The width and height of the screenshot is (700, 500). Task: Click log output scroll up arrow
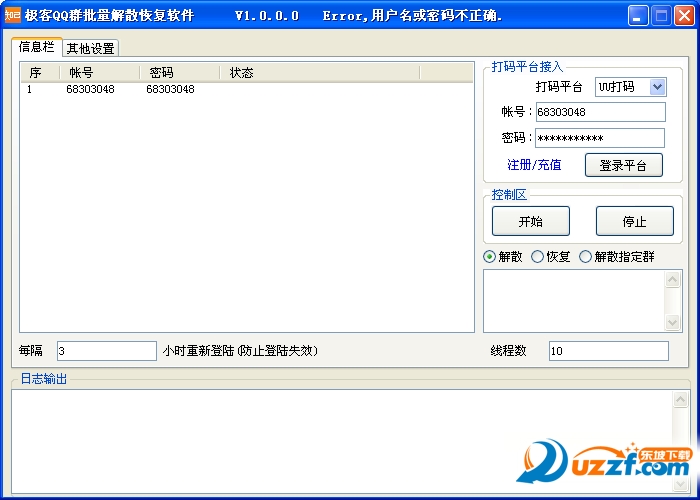[x=680, y=400]
